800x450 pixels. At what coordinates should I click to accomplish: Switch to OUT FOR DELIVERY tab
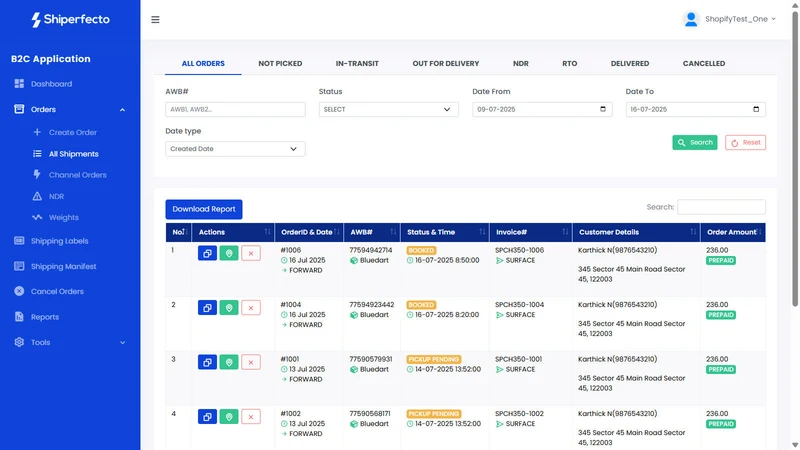click(445, 63)
